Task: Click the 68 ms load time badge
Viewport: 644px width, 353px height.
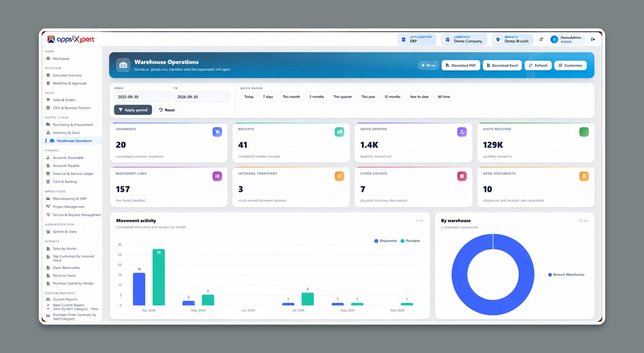Action: (428, 65)
